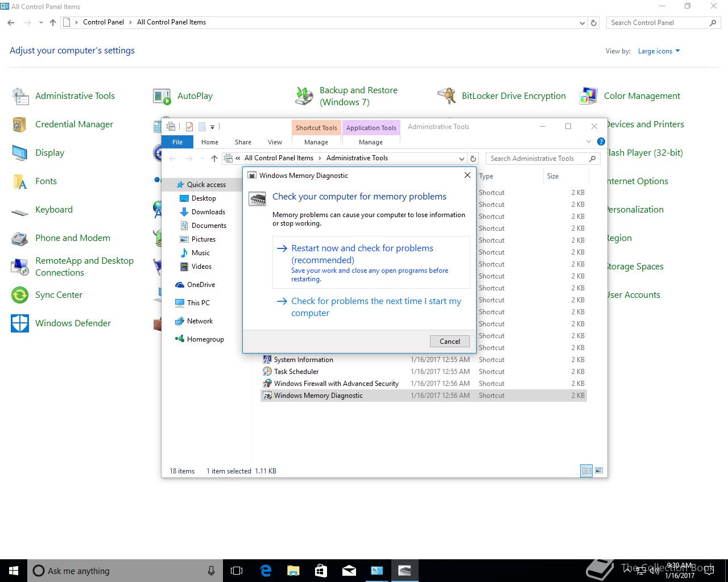Open Windows Defender icon
This screenshot has width=728, height=582.
pyautogui.click(x=20, y=323)
